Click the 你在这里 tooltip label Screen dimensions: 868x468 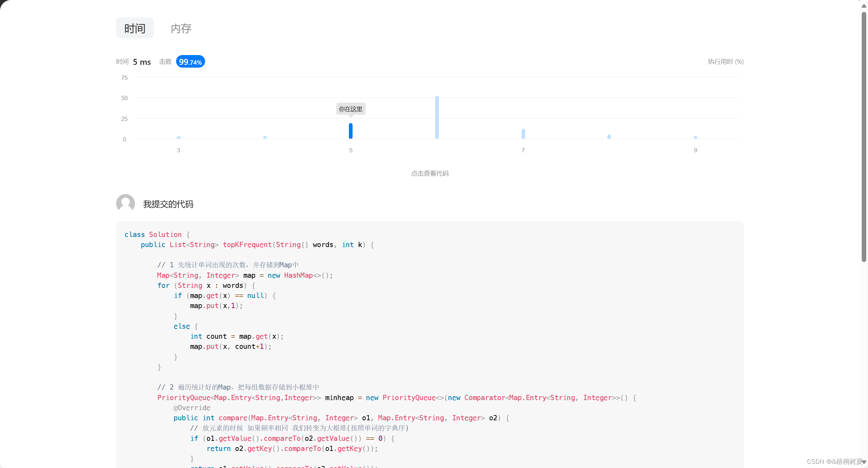(x=351, y=109)
